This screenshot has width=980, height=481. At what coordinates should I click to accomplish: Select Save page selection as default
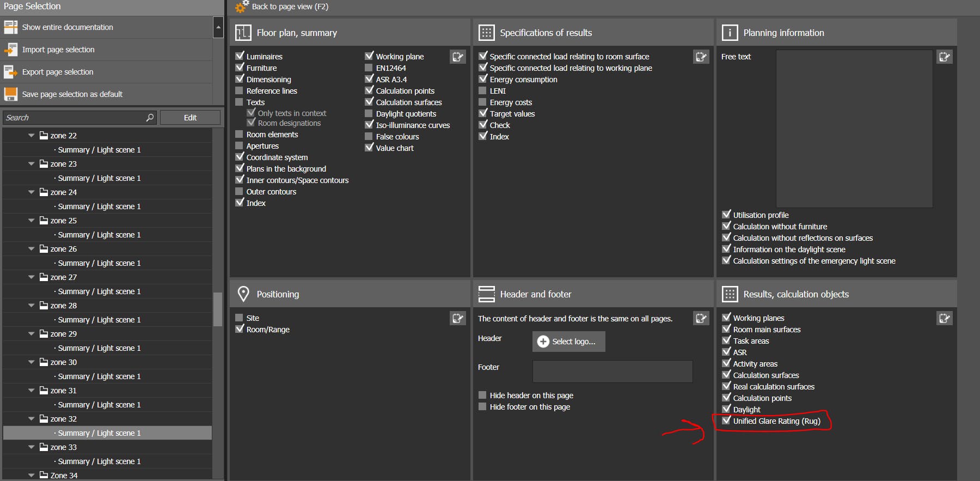72,94
